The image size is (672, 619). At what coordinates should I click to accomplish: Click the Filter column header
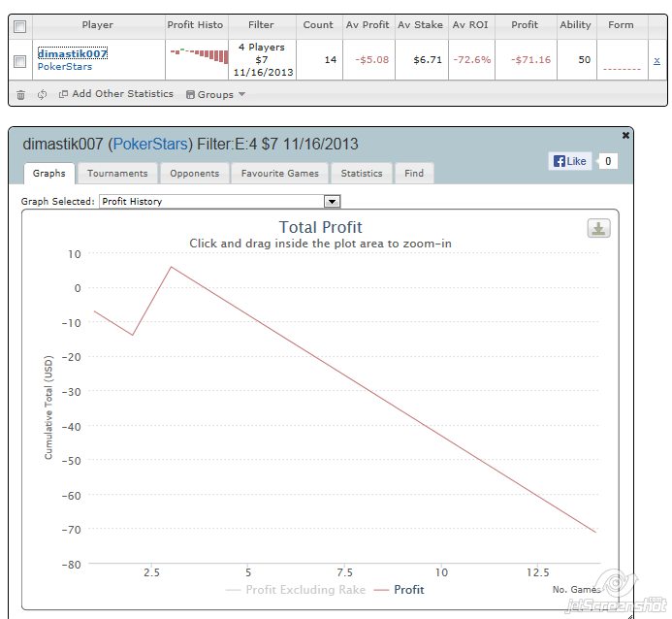(261, 25)
